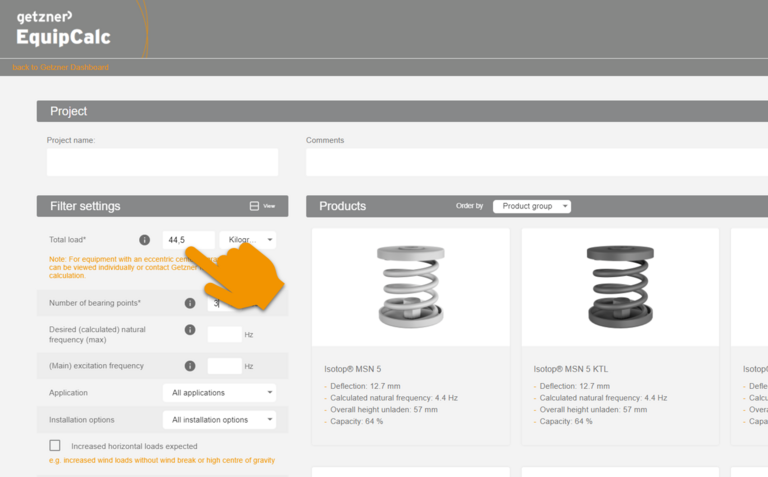Click MSN 5 Calculated natural frequency 4.4 Hz
Screen dimensions: 768x477
pyautogui.click(x=394, y=398)
